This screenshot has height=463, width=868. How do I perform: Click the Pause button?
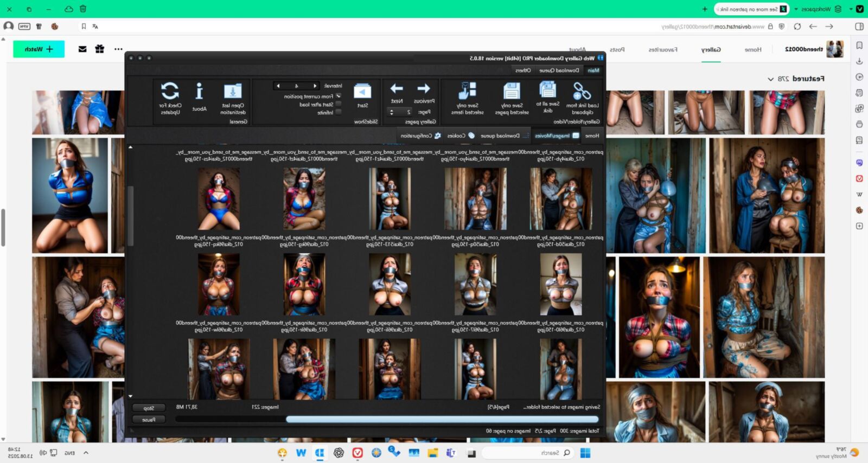[149, 420]
